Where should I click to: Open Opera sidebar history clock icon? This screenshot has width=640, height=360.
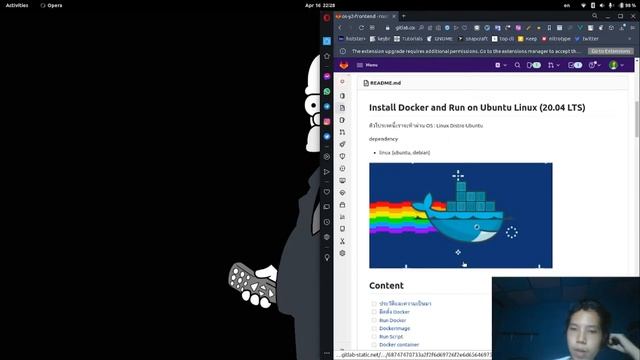click(x=327, y=222)
